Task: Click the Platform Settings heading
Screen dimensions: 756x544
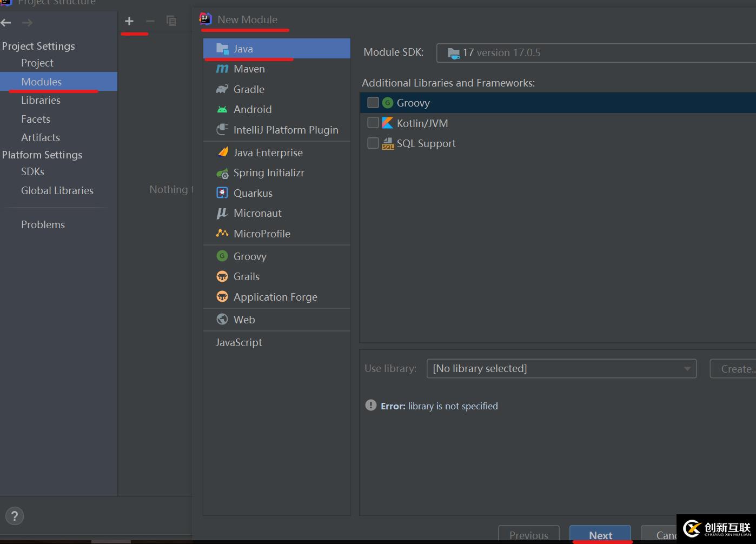Action: point(42,155)
